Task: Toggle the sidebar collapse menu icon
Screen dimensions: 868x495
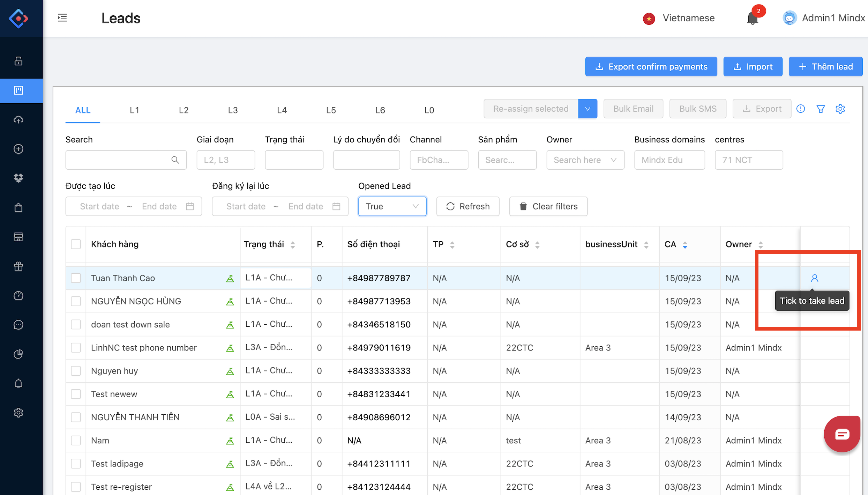Action: pos(62,18)
